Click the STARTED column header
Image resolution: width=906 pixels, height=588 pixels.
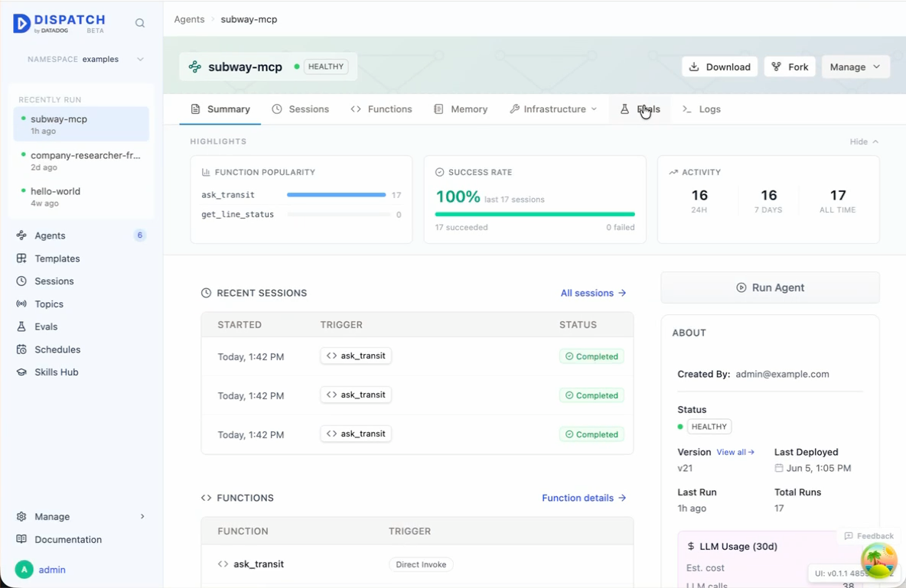point(240,325)
